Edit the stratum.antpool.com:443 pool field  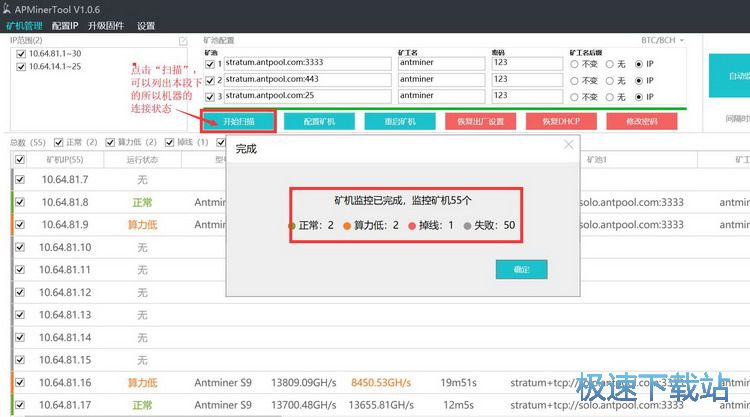coord(308,79)
